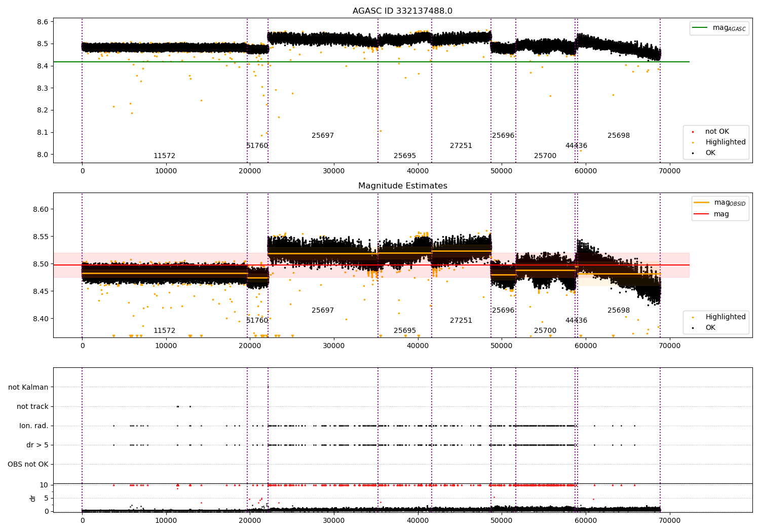
Task: Click the "Magnitude Estimates" plot title
Action: 402,186
